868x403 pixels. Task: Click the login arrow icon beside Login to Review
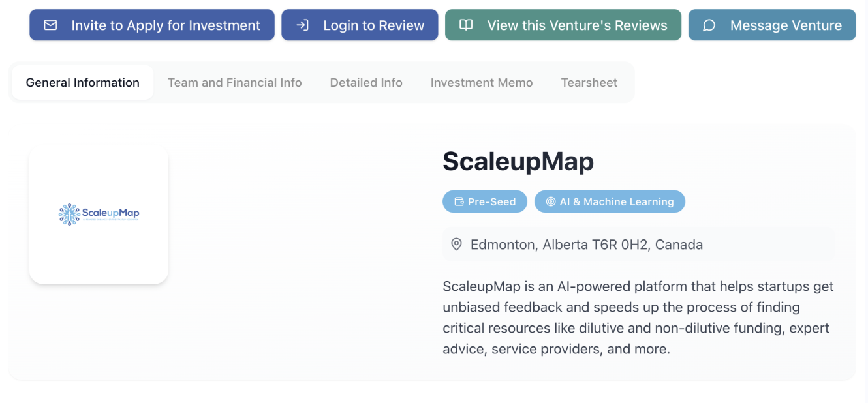[302, 25]
